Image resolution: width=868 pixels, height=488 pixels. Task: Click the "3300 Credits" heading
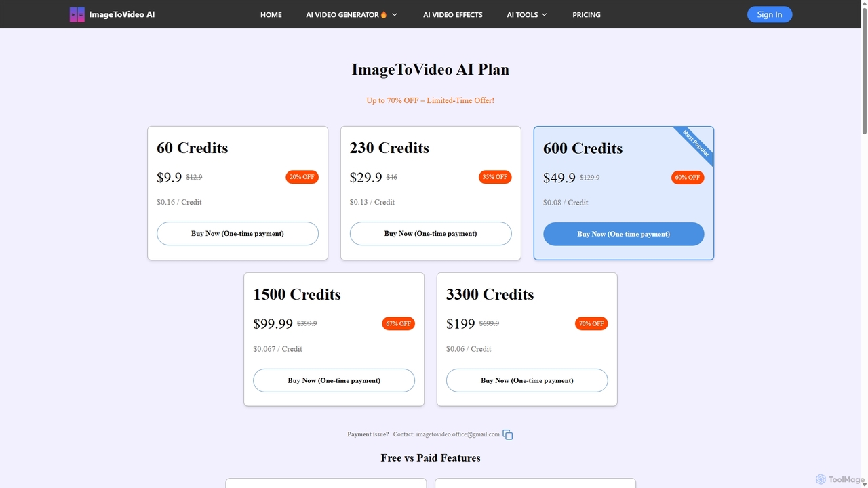(490, 294)
